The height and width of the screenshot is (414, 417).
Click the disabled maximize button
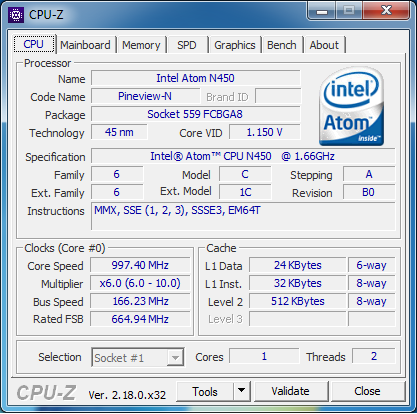[x=349, y=10]
